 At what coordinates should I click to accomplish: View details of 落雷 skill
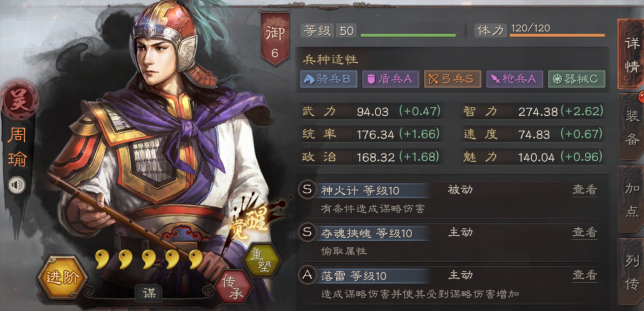click(585, 275)
